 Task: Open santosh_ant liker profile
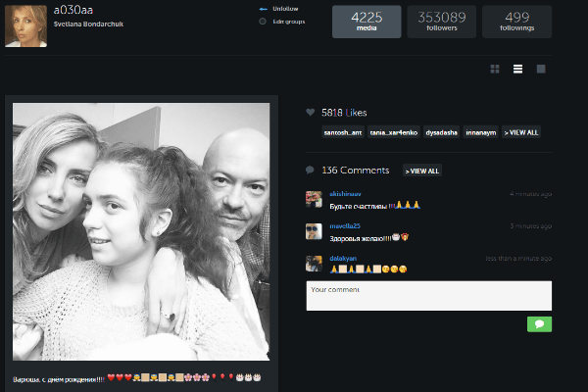pos(343,132)
